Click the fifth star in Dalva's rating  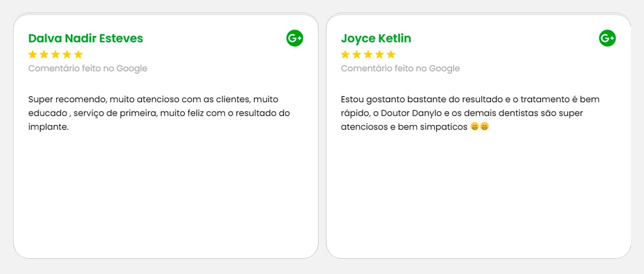[79, 55]
